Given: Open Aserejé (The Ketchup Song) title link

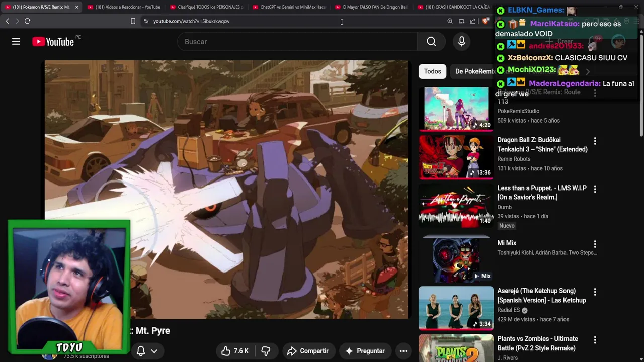Looking at the screenshot, I should [541, 296].
